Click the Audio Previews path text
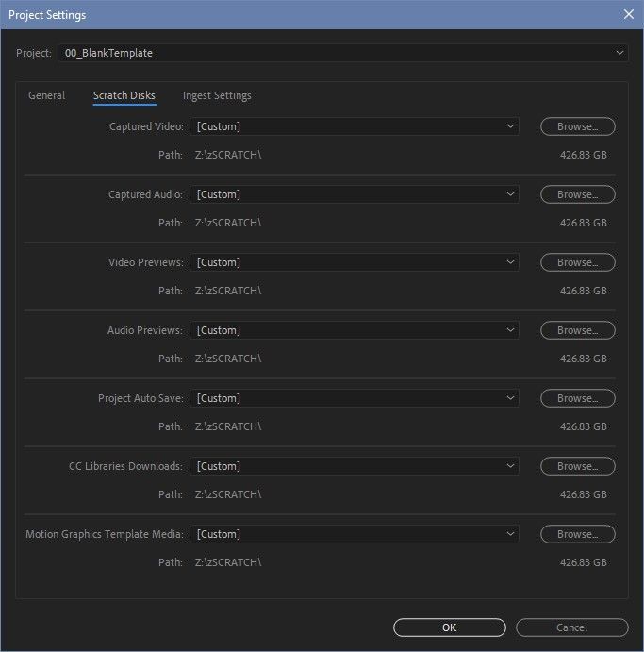Image resolution: width=644 pixels, height=652 pixels. click(x=228, y=359)
